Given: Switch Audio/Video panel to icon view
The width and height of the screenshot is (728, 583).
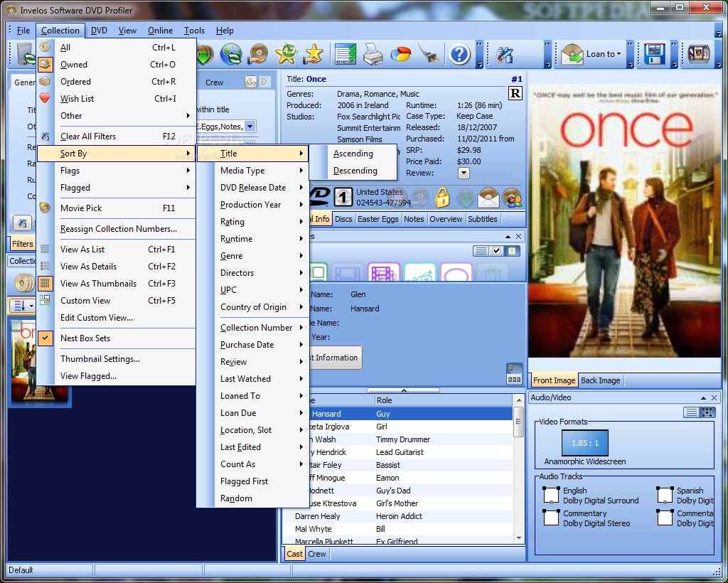Looking at the screenshot, I should (x=707, y=412).
